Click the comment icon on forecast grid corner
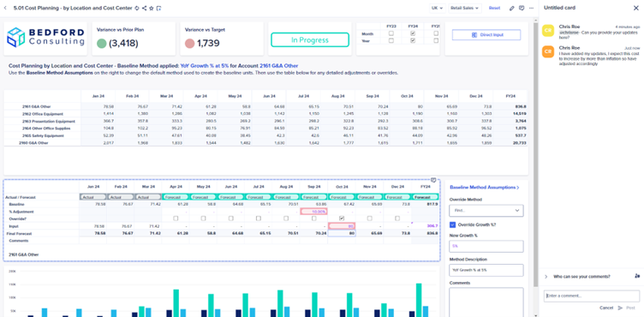This screenshot has width=644, height=317. [x=433, y=180]
